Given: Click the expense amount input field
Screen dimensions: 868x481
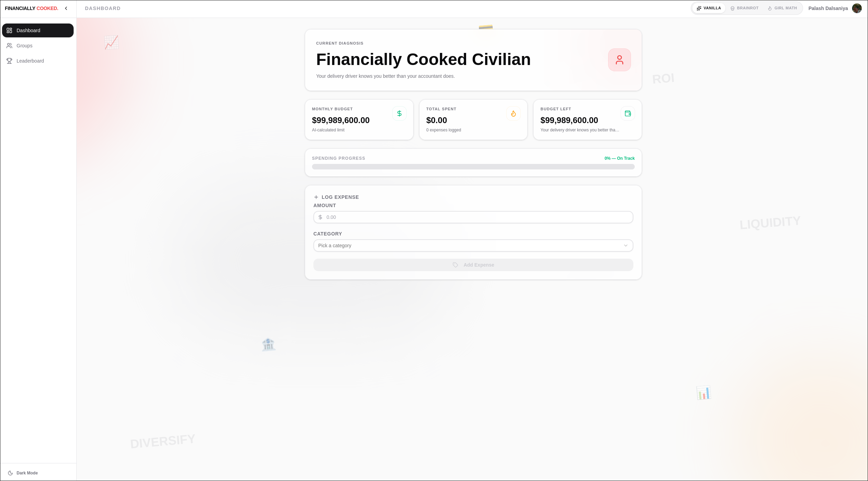Looking at the screenshot, I should coord(473,217).
